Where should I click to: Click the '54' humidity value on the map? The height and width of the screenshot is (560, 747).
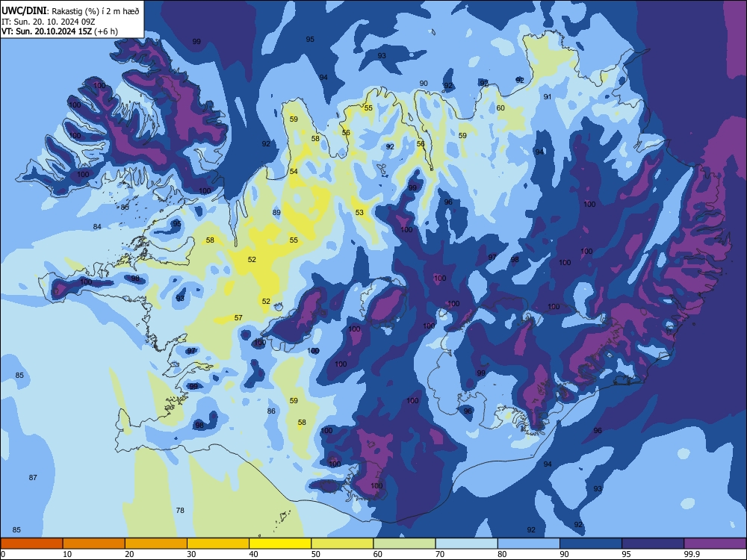294,172
